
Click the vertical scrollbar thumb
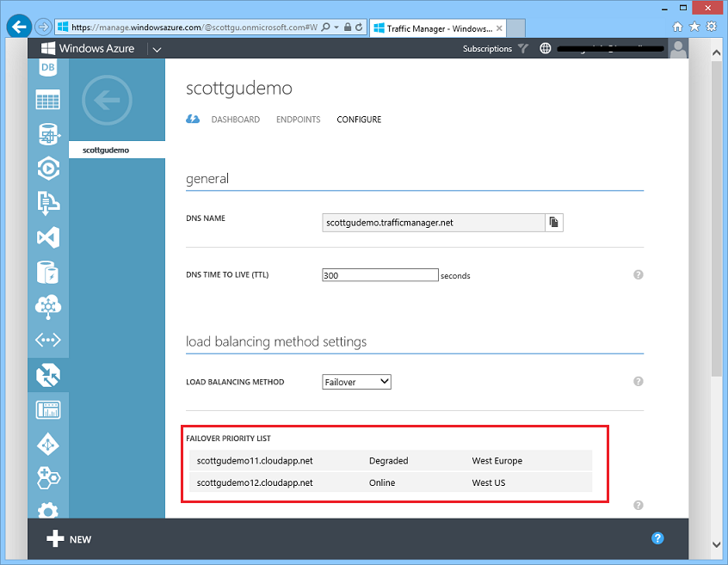tap(717, 218)
